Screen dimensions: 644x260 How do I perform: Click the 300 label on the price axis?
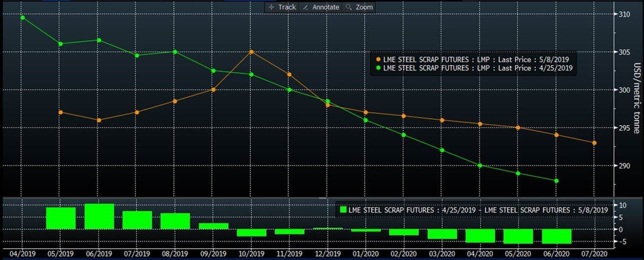(623, 90)
